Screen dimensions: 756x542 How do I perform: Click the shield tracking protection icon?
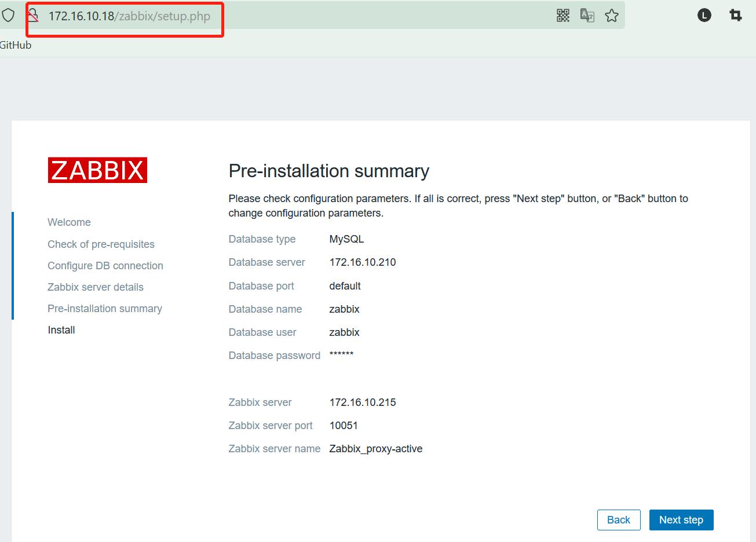(x=8, y=15)
